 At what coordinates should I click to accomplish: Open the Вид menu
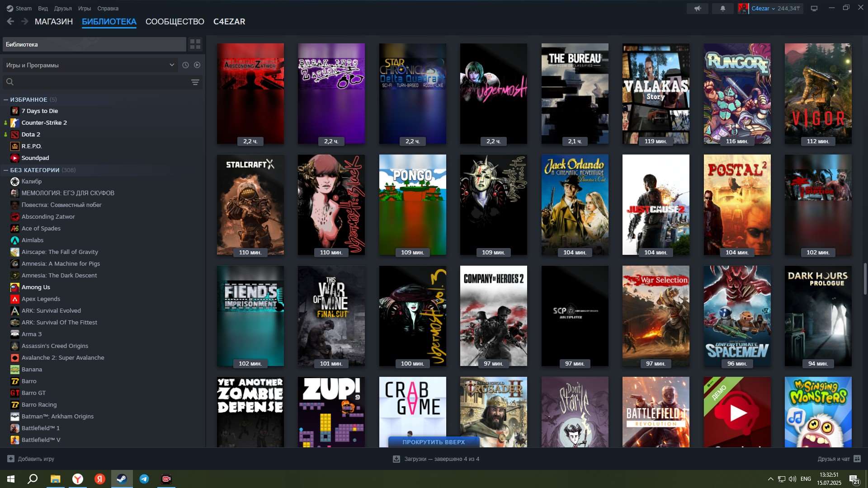(43, 8)
